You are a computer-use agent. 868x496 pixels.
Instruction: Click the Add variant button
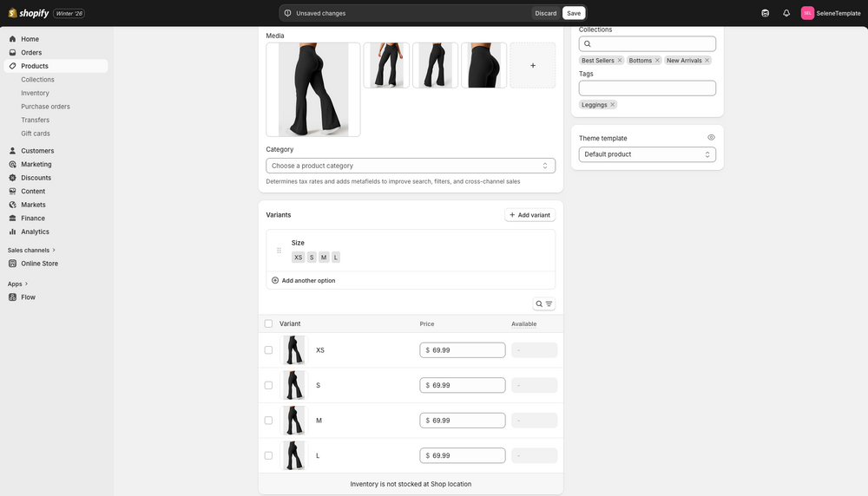point(529,215)
